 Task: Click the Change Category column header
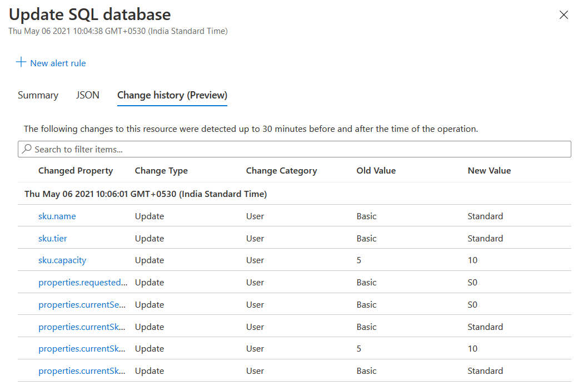point(281,171)
